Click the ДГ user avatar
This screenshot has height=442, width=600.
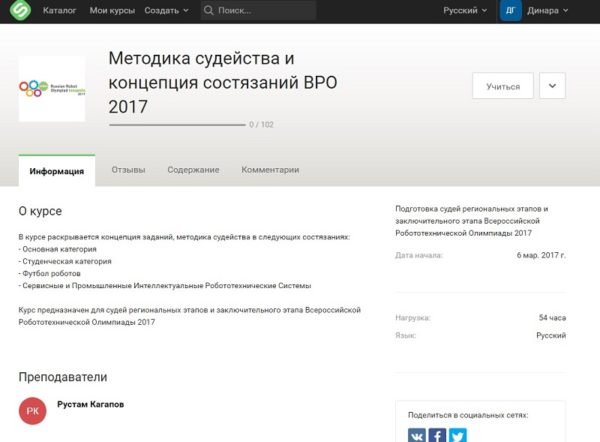click(x=510, y=10)
